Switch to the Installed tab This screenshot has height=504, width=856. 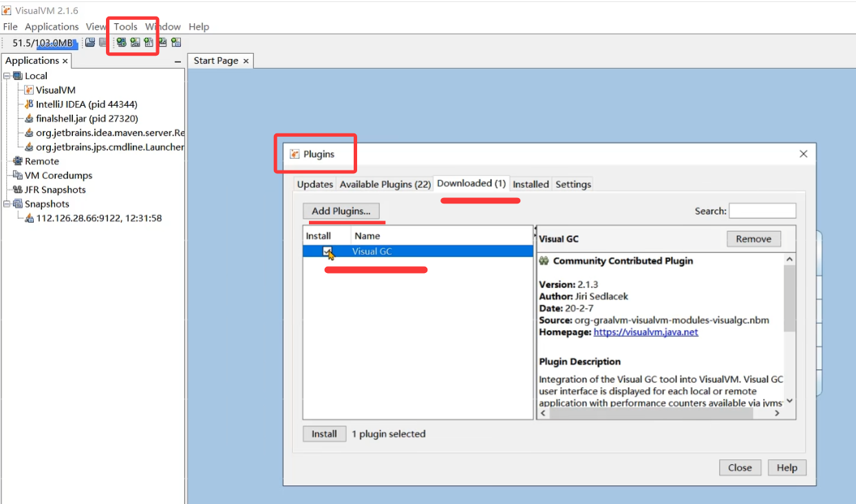(x=531, y=184)
